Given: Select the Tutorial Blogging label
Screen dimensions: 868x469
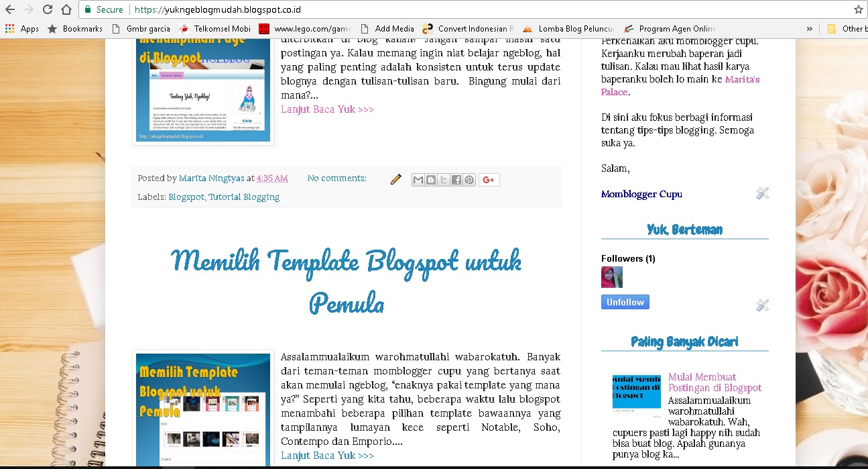Looking at the screenshot, I should point(244,197).
